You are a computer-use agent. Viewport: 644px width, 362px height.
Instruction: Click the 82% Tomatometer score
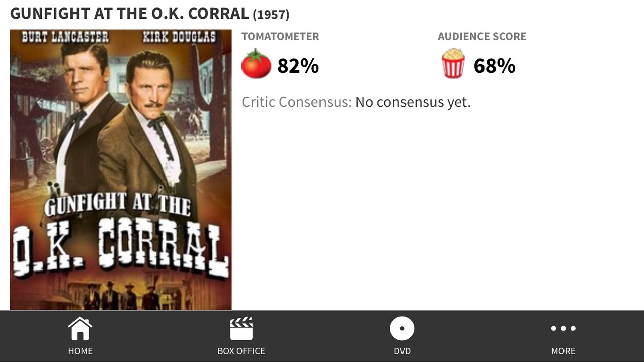point(298,66)
